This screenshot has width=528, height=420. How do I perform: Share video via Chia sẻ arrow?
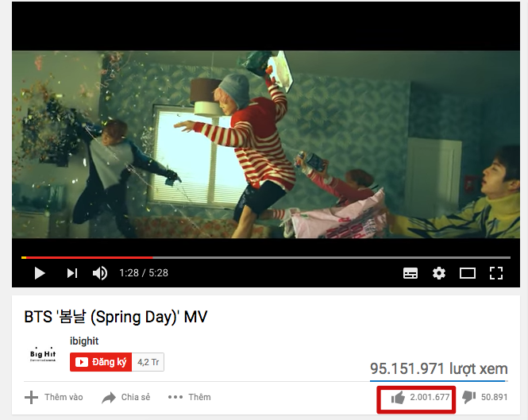tap(126, 398)
